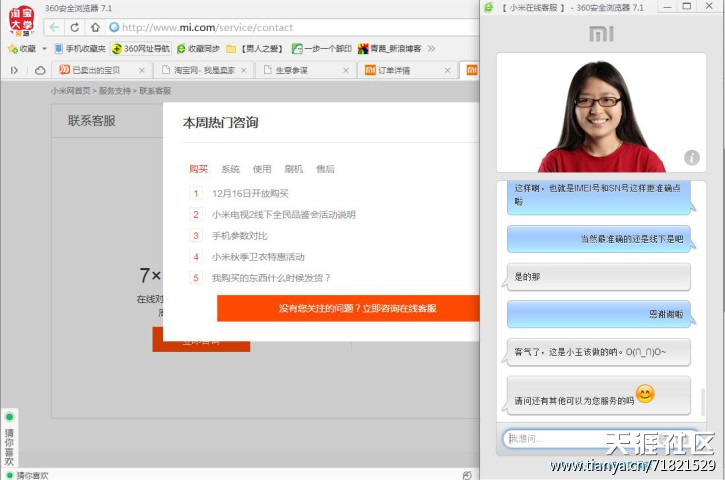
Task: Open the 手机收藏夹 bookmark
Action: pyautogui.click(x=80, y=49)
